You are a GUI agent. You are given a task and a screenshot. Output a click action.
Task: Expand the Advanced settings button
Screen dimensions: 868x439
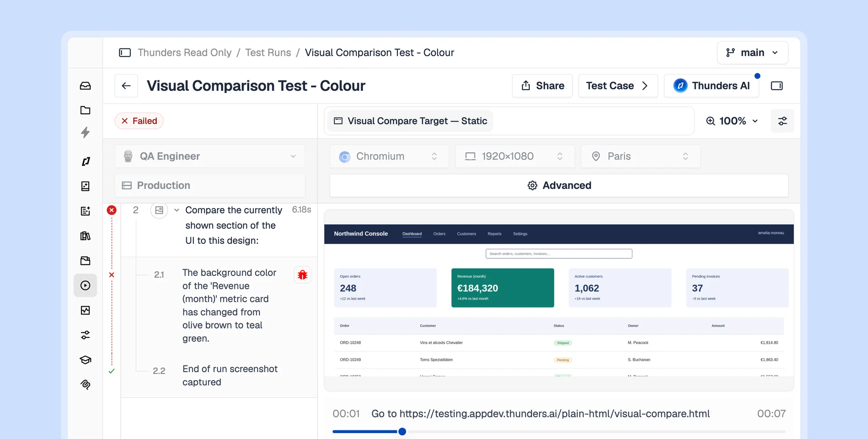coord(559,186)
